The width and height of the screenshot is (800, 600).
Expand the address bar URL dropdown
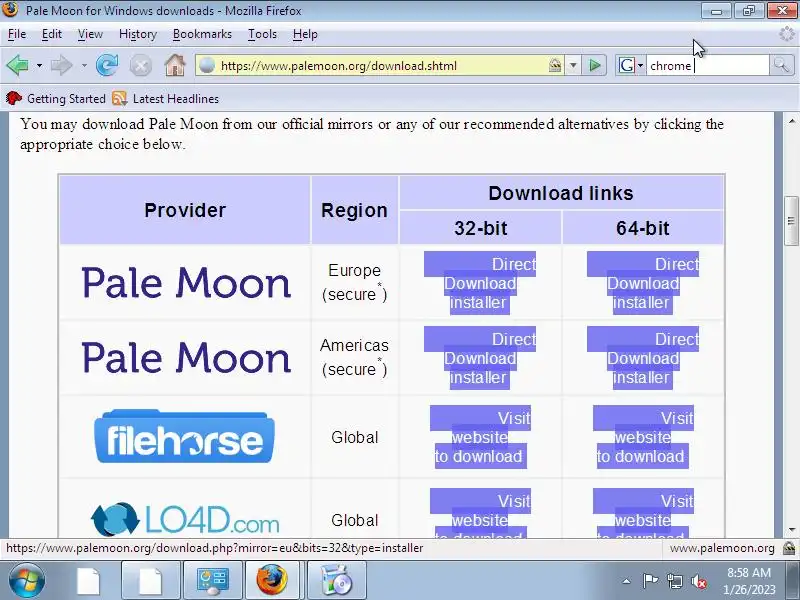pos(573,65)
